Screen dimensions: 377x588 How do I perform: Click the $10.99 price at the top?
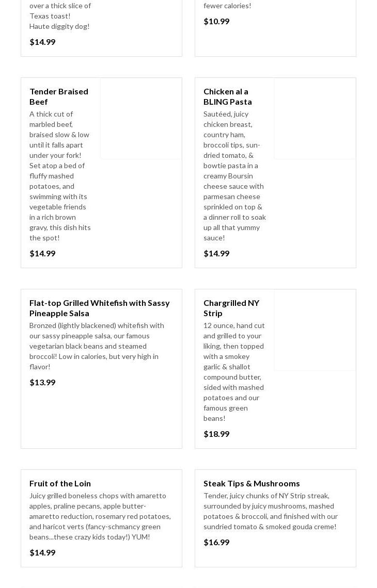216,21
